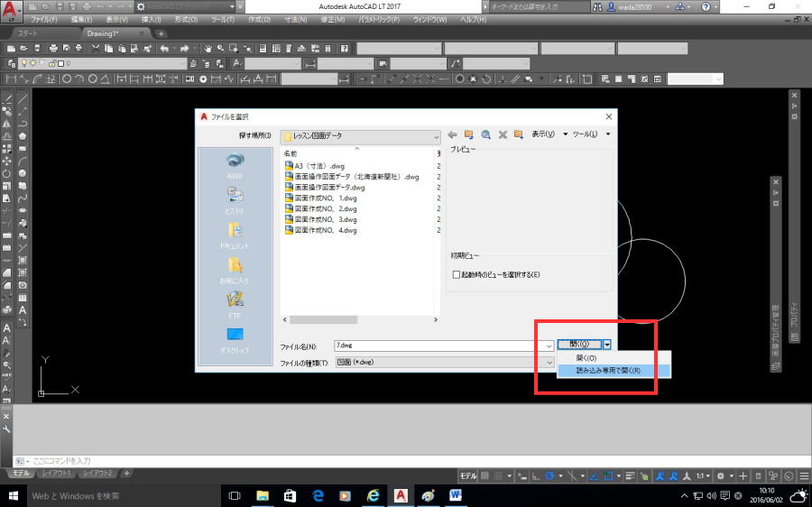Select file 画面操作図面データ.dwg
This screenshot has height=507, width=812.
coord(325,188)
